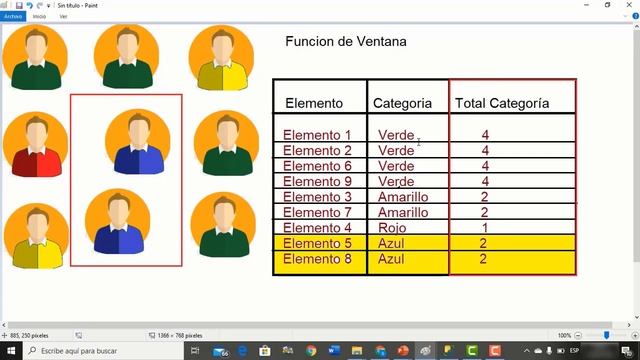Open the yellow sticky-note app icon in taskbar

449,351
